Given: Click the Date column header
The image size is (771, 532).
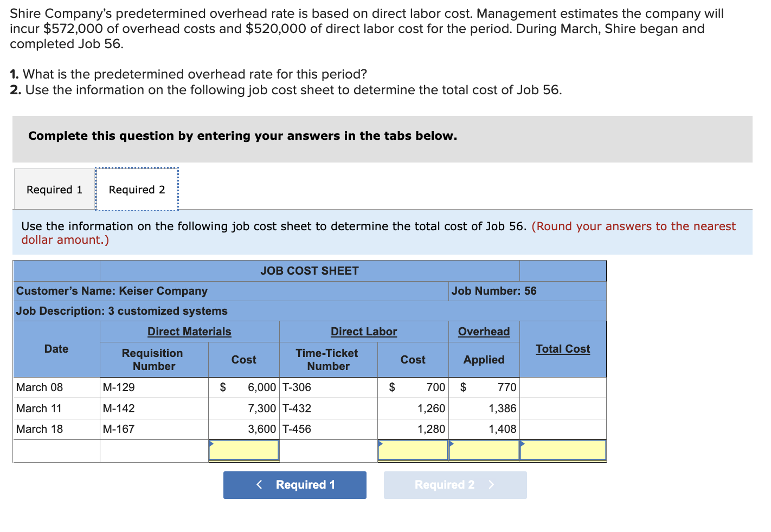Looking at the screenshot, I should coord(56,349).
